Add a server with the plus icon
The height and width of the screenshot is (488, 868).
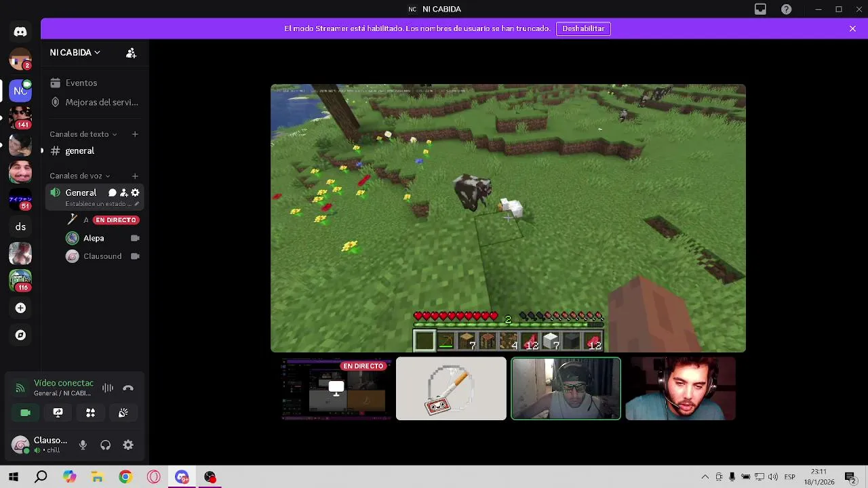click(20, 308)
